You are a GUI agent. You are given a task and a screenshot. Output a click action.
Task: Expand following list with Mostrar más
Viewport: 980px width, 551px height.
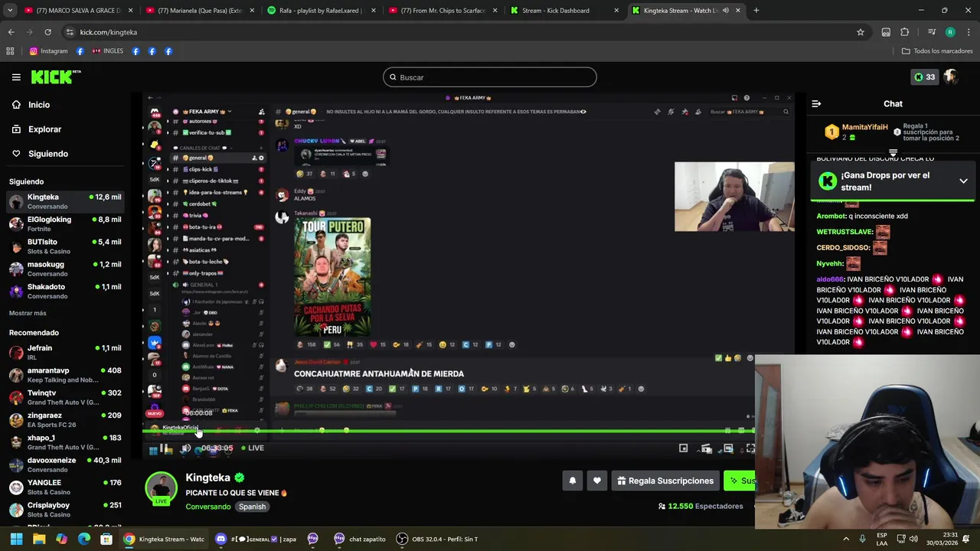[x=28, y=313]
